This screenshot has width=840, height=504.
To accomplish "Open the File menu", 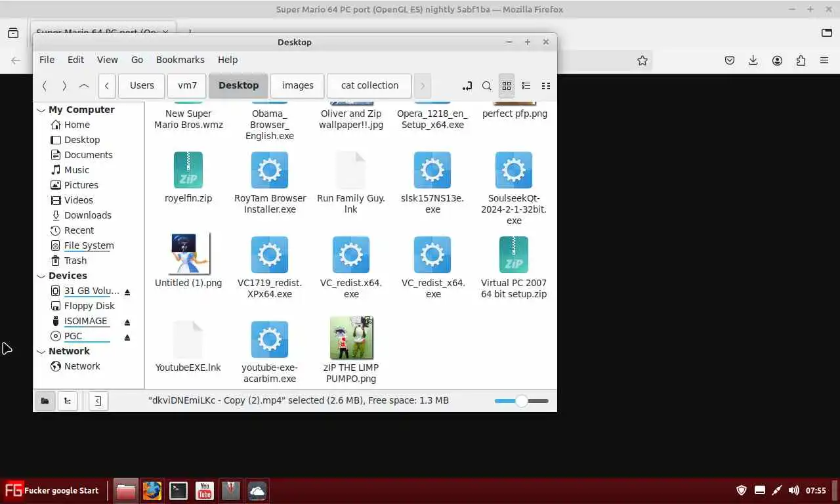I will (x=47, y=60).
